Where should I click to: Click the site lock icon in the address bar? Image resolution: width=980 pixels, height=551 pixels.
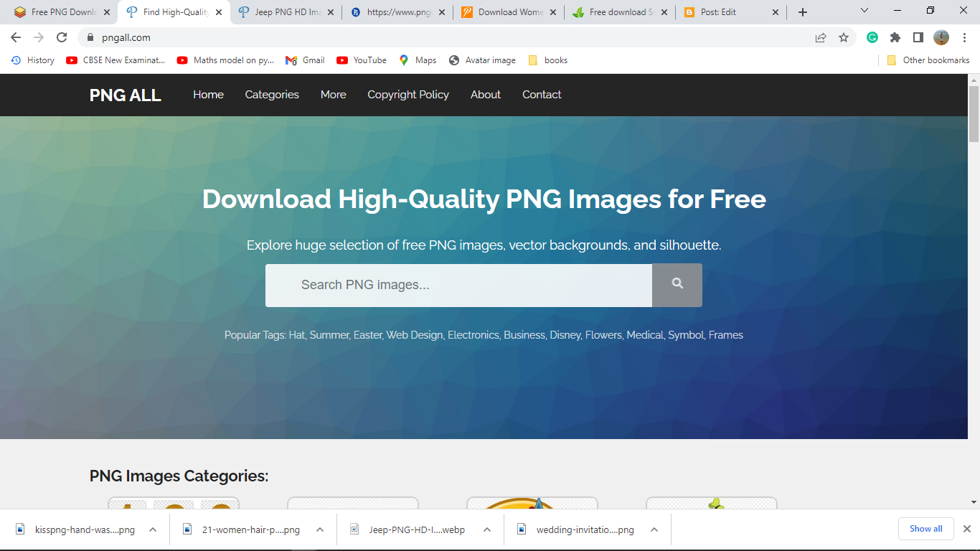90,37
